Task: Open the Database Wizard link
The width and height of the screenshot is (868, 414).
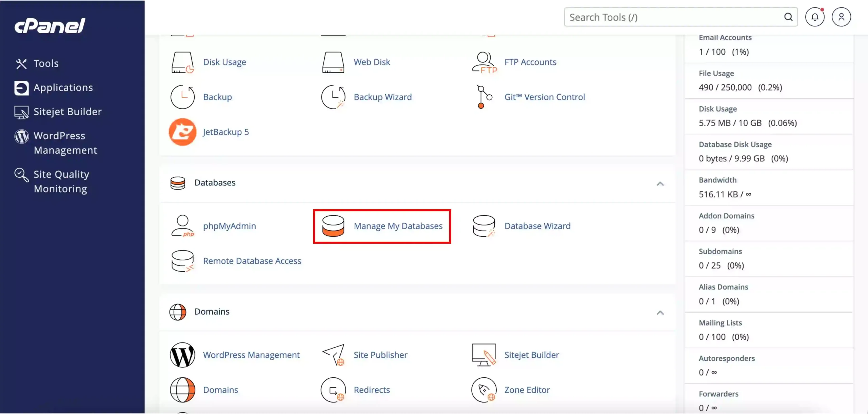Action: 537,226
